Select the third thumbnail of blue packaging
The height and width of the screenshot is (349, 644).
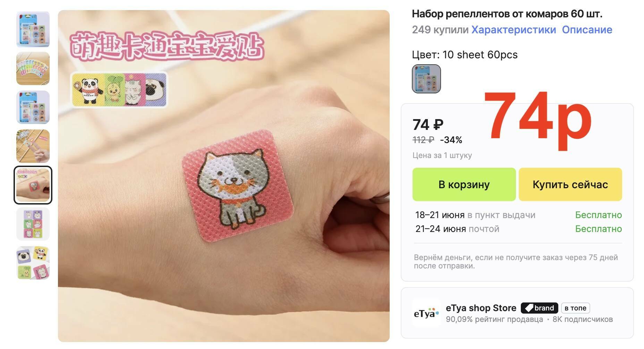click(33, 107)
